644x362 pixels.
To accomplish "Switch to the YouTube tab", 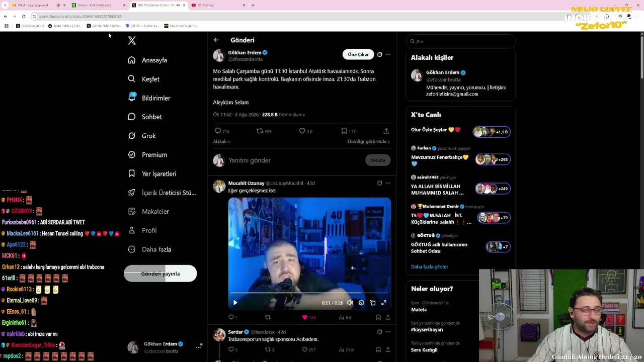I will [x=218, y=5].
